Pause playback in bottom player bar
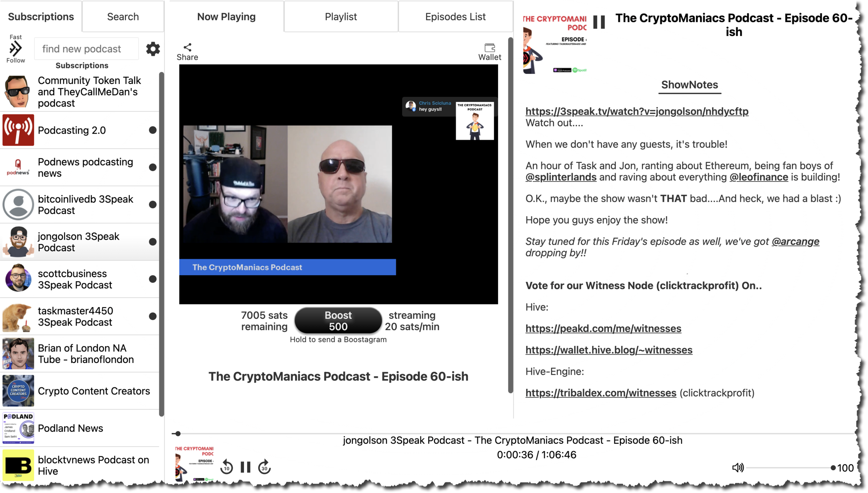This screenshot has height=493, width=868. [x=245, y=467]
